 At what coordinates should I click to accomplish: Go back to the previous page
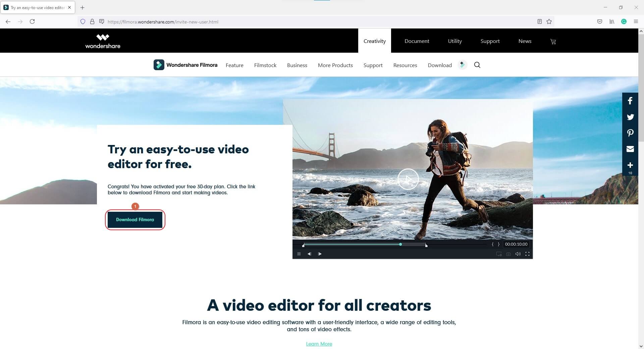[x=8, y=21]
